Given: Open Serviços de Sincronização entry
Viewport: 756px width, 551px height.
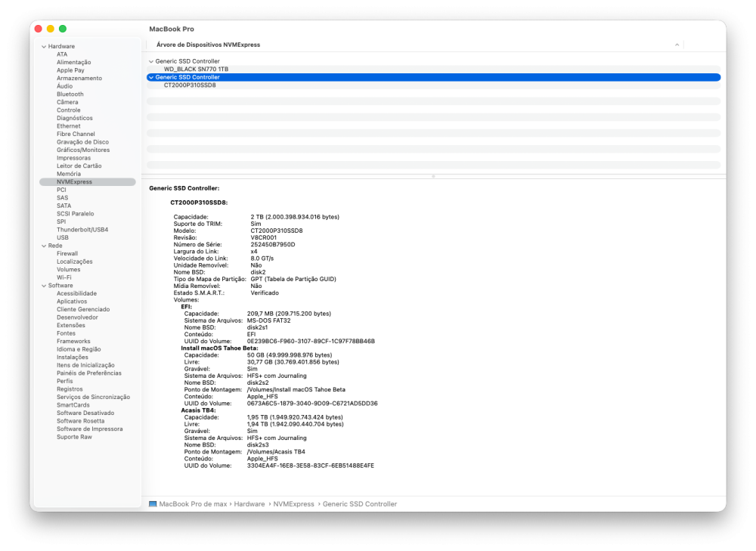Looking at the screenshot, I should (93, 398).
